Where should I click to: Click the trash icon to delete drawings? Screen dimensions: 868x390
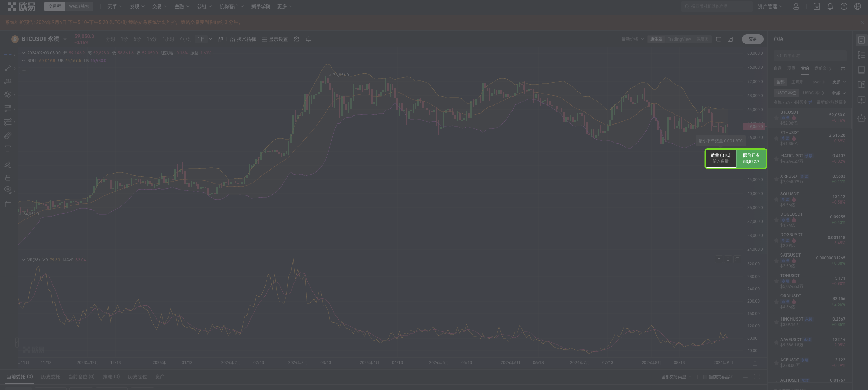[8, 204]
